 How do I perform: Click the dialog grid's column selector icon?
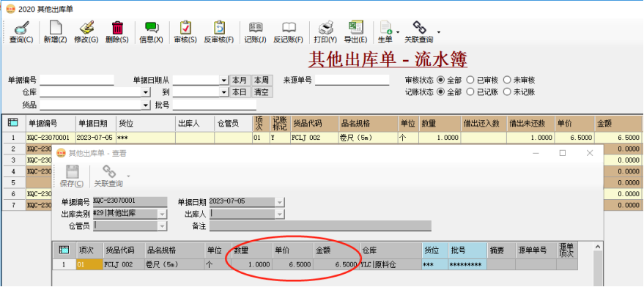(64, 250)
